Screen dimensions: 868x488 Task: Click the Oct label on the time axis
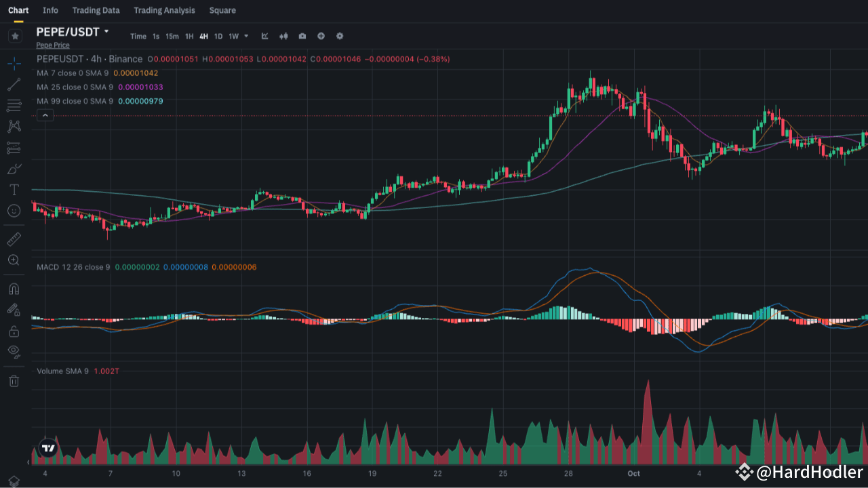634,473
